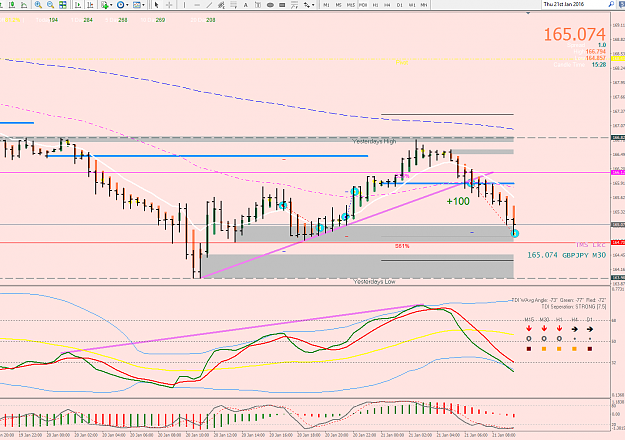Screen dimensions: 625x440
Task: Toggle the chart shift icon
Action: [x=90, y=5]
